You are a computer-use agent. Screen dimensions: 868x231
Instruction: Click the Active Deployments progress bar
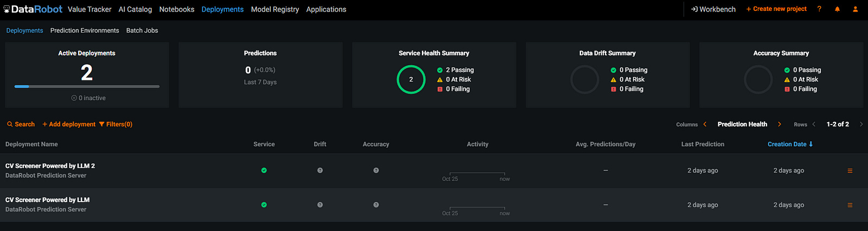click(x=87, y=86)
